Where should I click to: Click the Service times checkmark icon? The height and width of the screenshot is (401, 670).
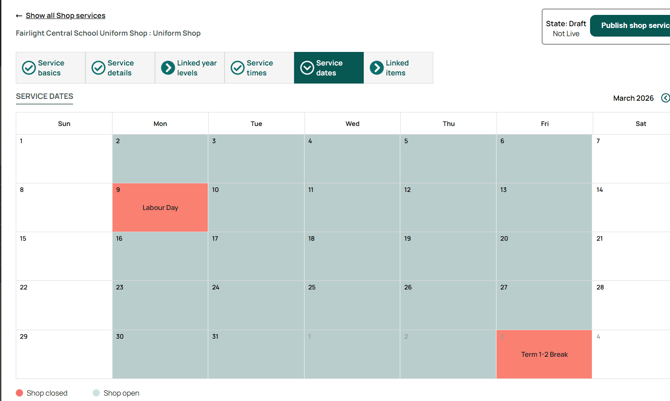(x=237, y=68)
